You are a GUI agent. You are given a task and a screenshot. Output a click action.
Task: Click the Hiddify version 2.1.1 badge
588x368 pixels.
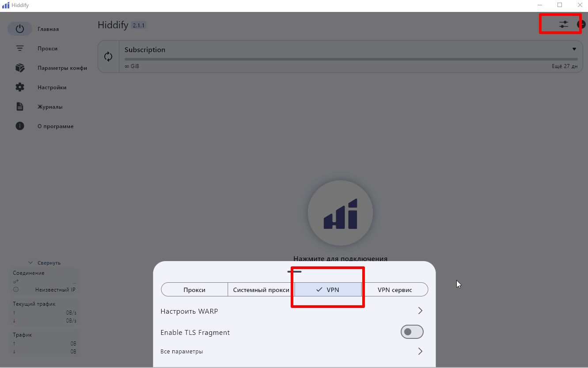click(x=139, y=25)
